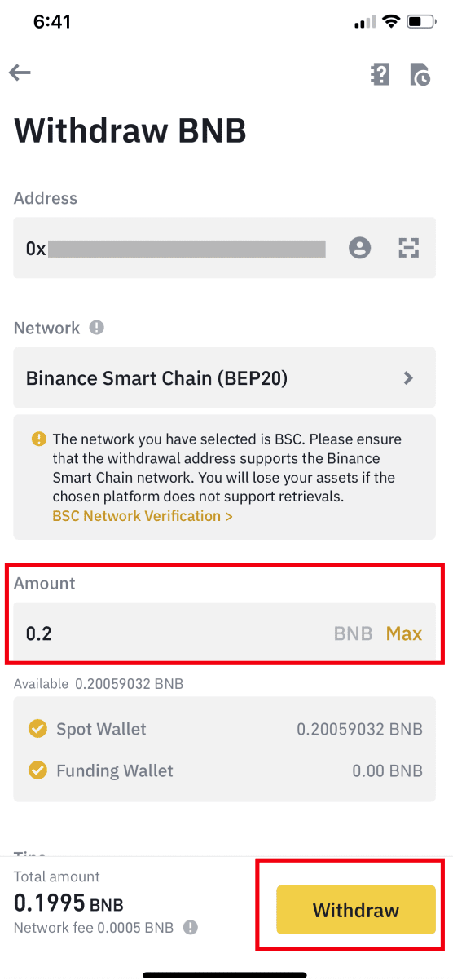Tap the QR code scan icon

[x=408, y=248]
